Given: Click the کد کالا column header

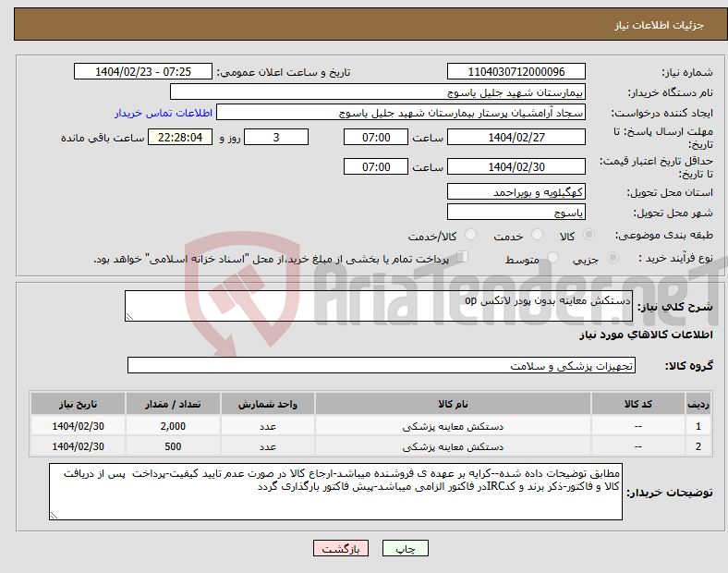Looking at the screenshot, I should pyautogui.click(x=638, y=404).
